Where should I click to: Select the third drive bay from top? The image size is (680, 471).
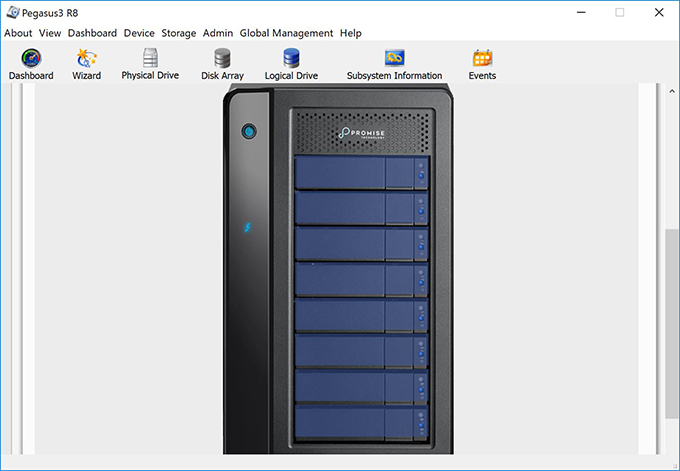(362, 244)
